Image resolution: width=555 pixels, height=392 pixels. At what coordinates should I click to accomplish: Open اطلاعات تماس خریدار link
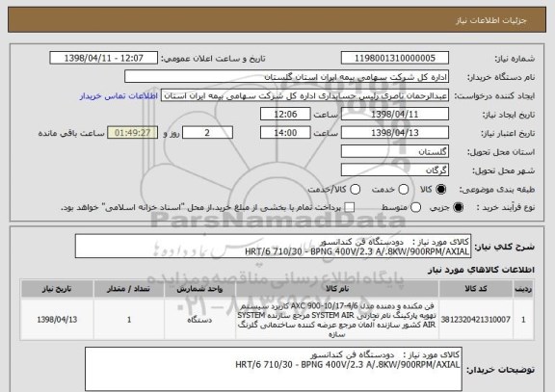coord(119,96)
